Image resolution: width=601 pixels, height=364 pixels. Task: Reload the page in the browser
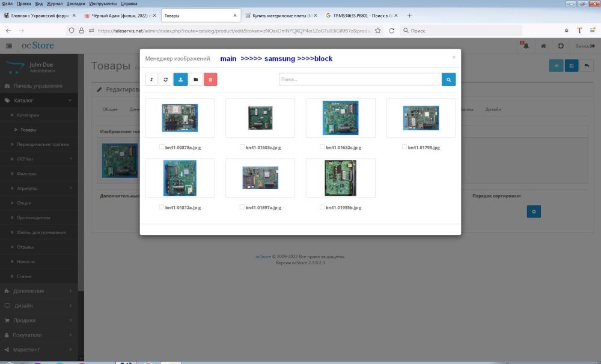pos(391,30)
